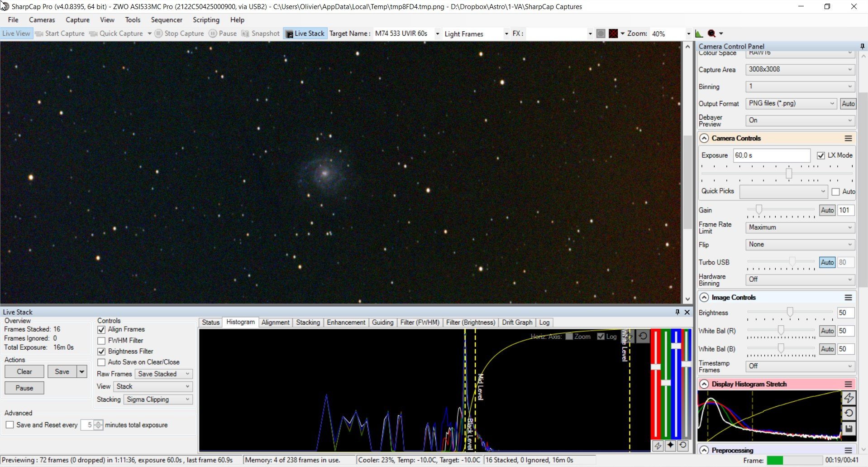868x467 pixels.
Task: Open the image histogram toolbar icon
Action: point(699,34)
